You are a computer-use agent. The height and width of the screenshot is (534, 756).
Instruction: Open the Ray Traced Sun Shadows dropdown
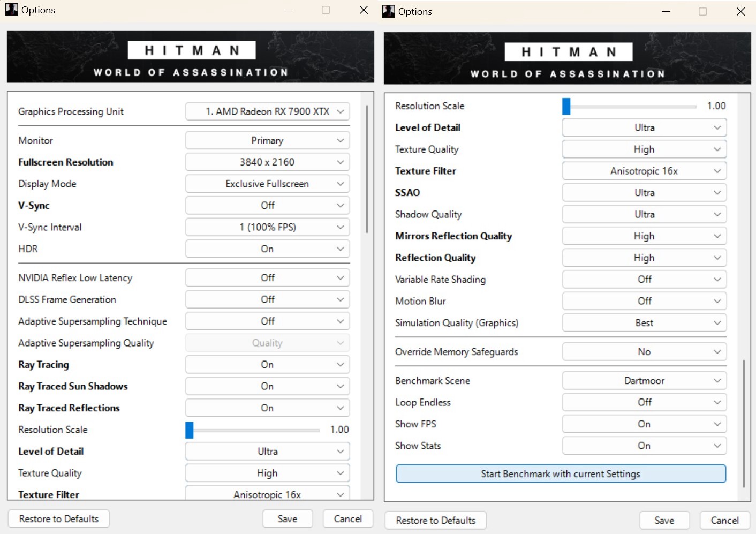(268, 386)
